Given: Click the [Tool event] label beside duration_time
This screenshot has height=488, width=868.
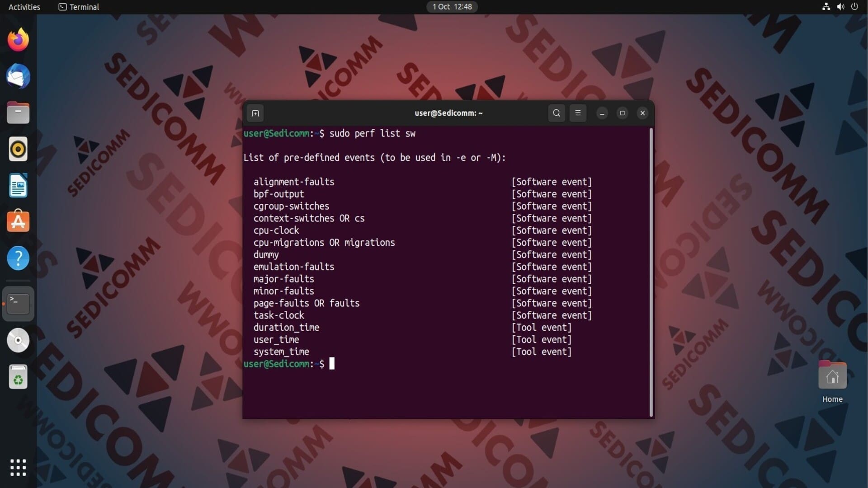Looking at the screenshot, I should tap(542, 328).
